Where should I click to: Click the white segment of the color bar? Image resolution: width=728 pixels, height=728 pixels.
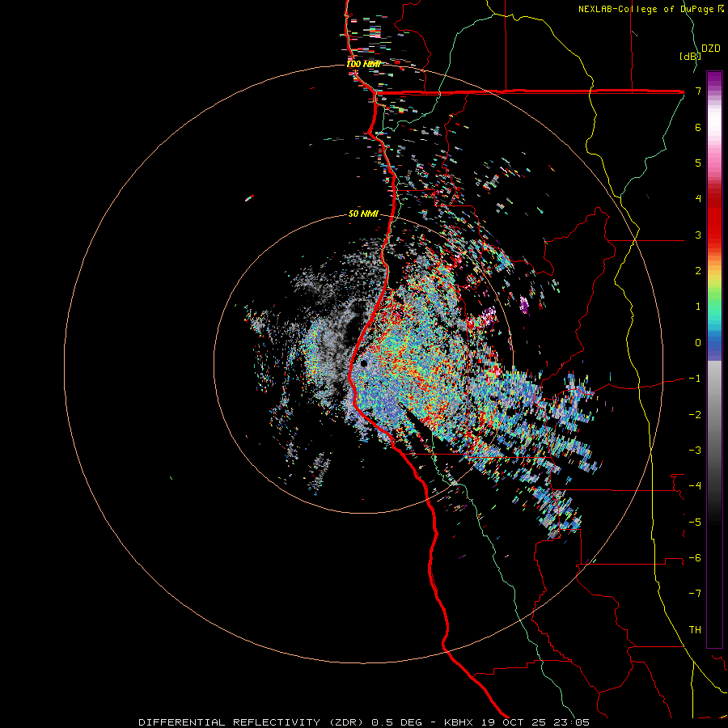click(714, 121)
